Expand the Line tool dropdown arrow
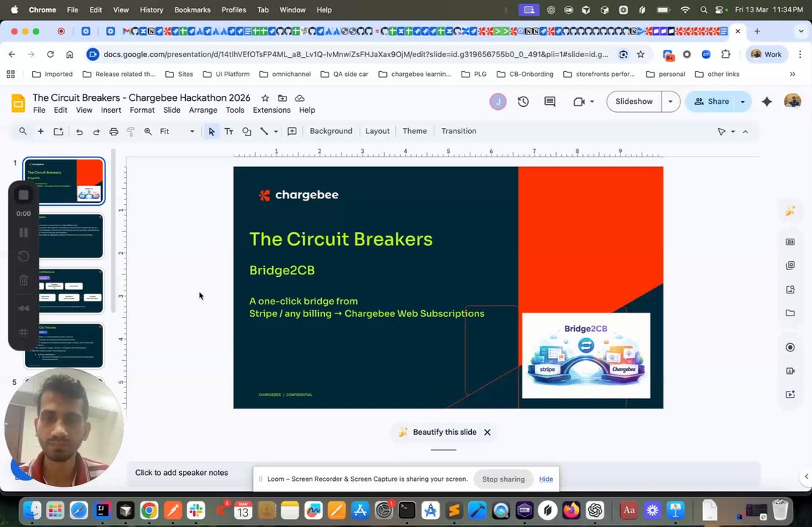 [x=276, y=132]
